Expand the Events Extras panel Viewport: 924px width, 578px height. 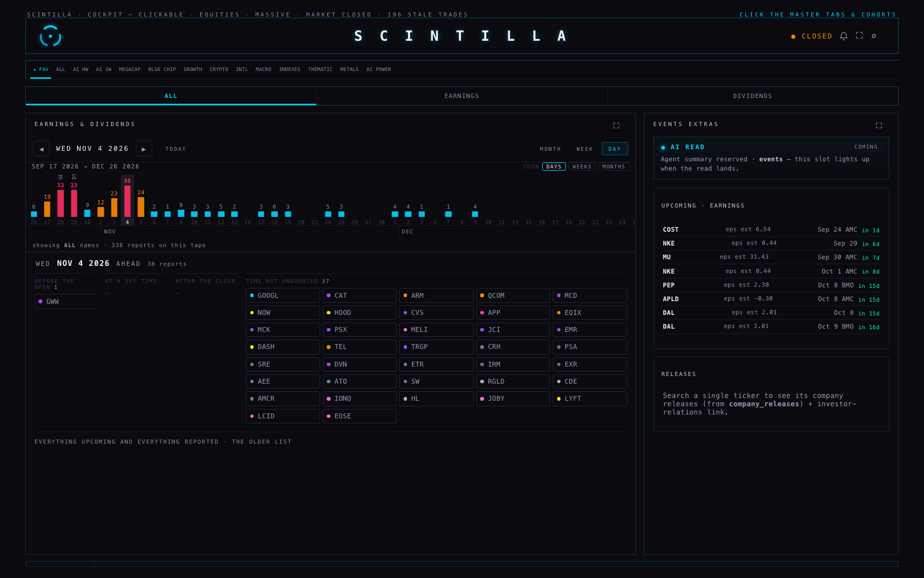point(879,126)
